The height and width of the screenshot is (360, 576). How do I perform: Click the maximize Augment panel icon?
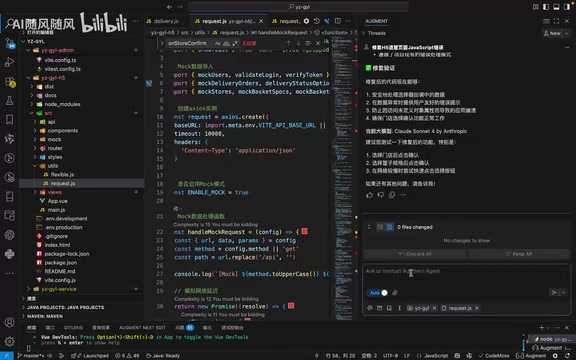557,21
